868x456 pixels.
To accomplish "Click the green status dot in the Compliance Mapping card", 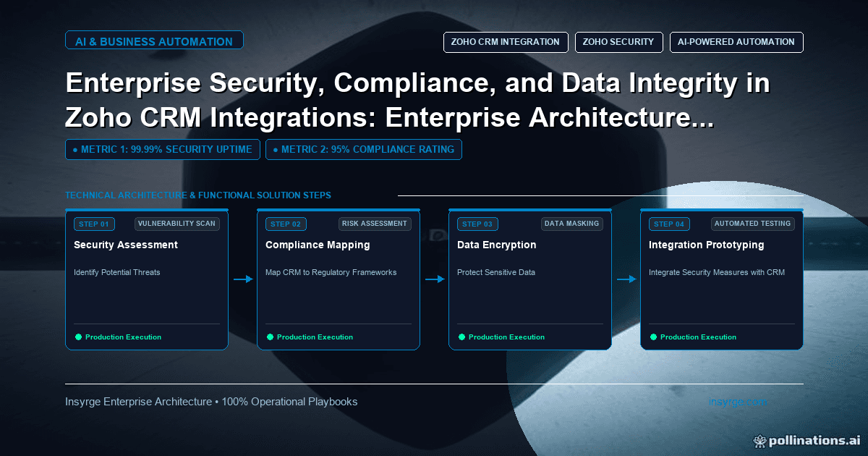I will point(270,337).
